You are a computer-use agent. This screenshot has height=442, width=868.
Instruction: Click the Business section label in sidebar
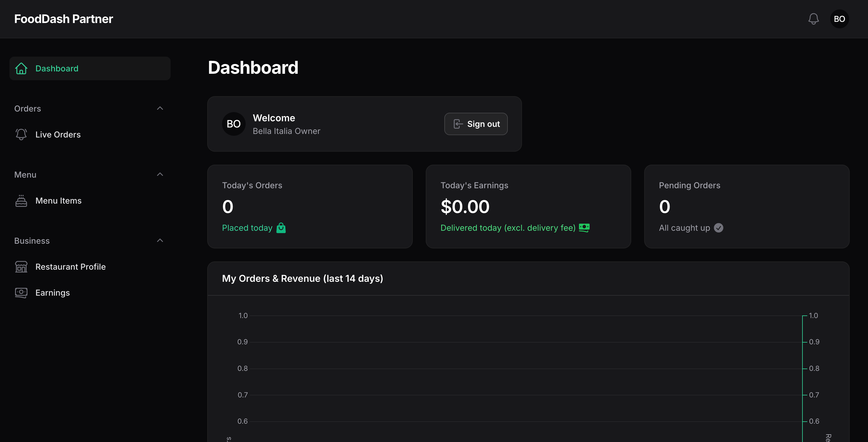[x=32, y=241]
